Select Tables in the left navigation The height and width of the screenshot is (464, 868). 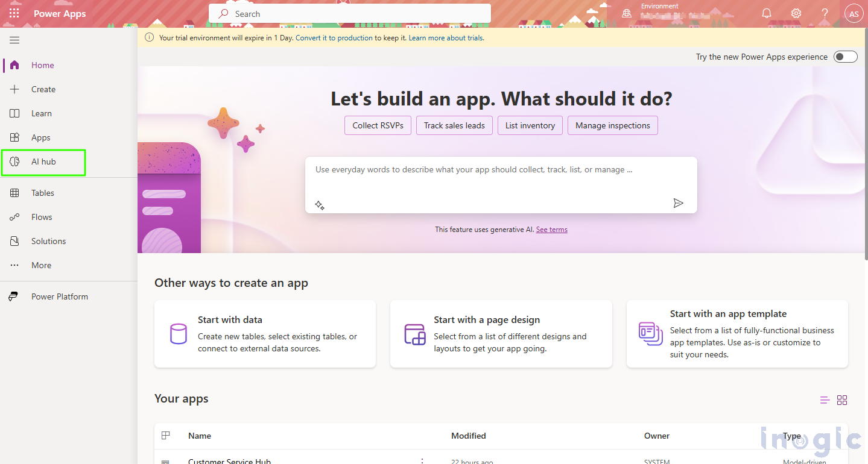[x=69, y=193]
